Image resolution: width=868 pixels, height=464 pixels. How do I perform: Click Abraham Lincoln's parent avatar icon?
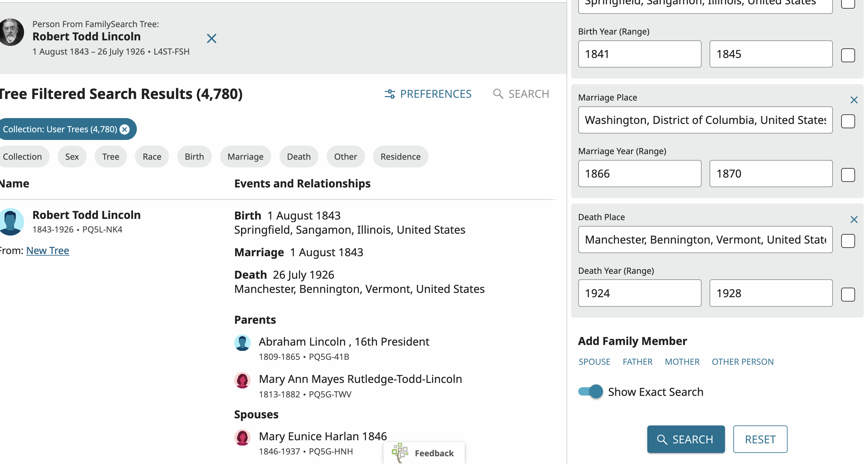coord(242,343)
